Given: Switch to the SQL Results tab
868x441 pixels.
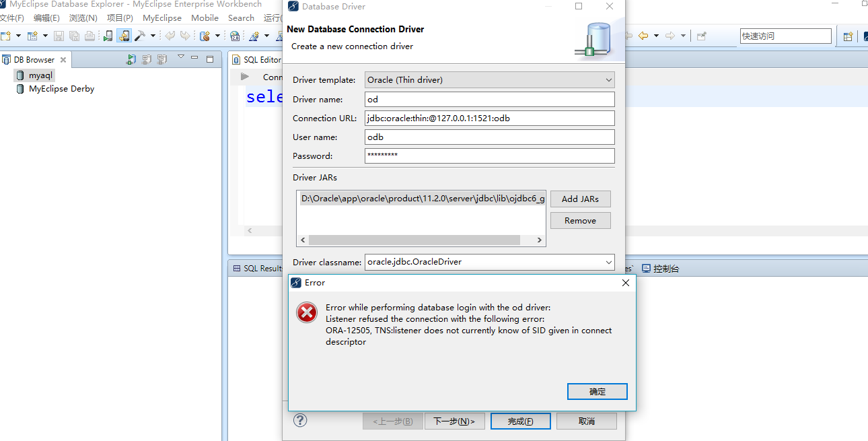Looking at the screenshot, I should click(258, 268).
